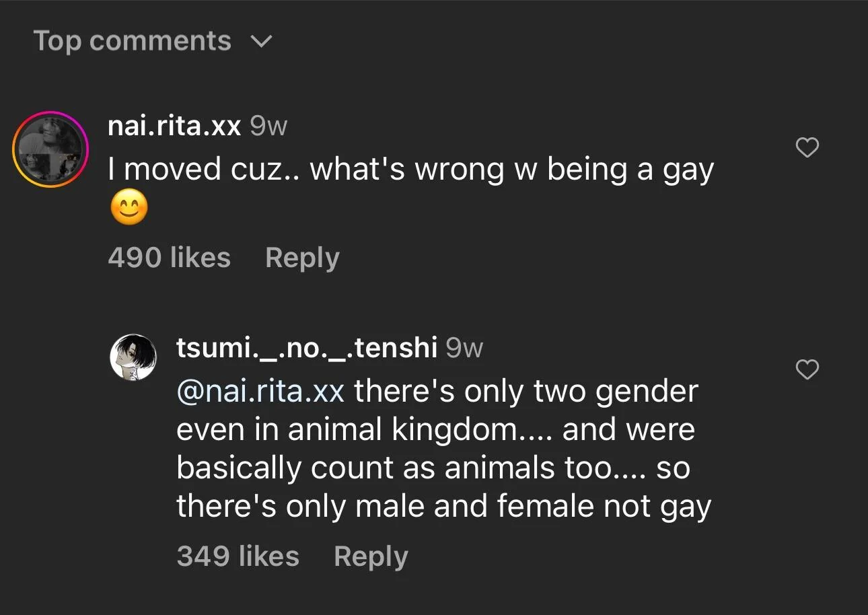
Task: Follow the @nai.rita.xx mention in the reply
Action: pos(260,391)
